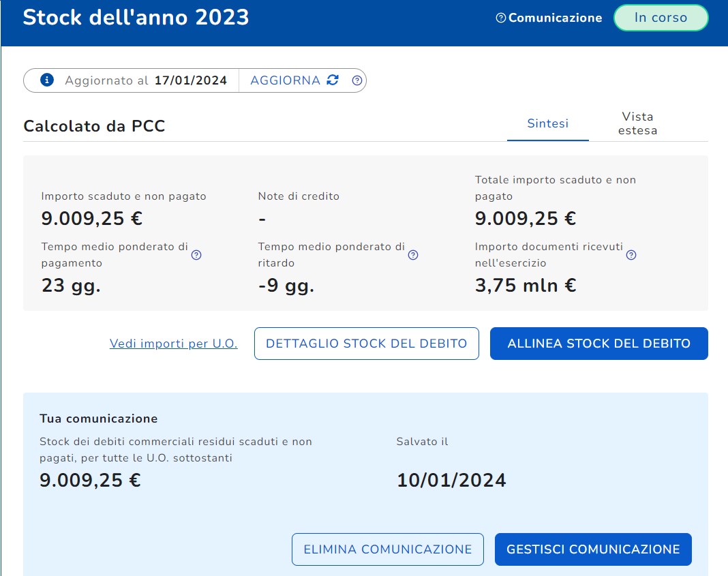Open the Vedi importi per U.O. link
Image resolution: width=728 pixels, height=576 pixels.
(x=173, y=344)
